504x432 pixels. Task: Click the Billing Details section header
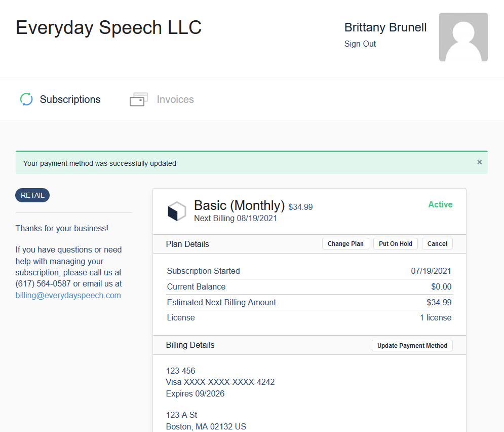coord(190,345)
